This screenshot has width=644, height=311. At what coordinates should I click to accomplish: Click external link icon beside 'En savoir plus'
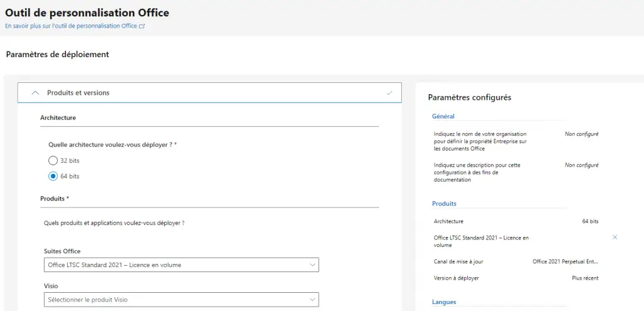point(142,26)
